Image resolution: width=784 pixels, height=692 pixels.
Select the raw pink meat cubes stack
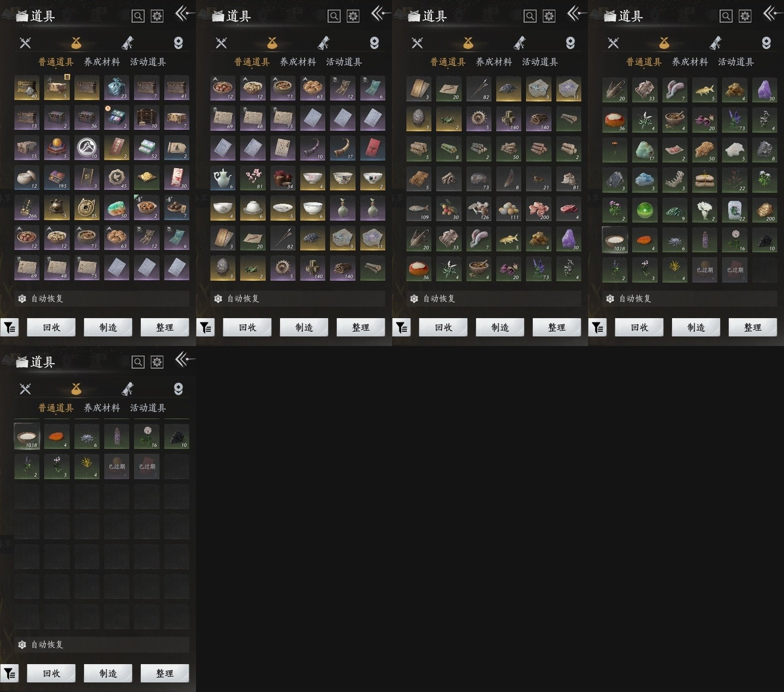(x=539, y=209)
